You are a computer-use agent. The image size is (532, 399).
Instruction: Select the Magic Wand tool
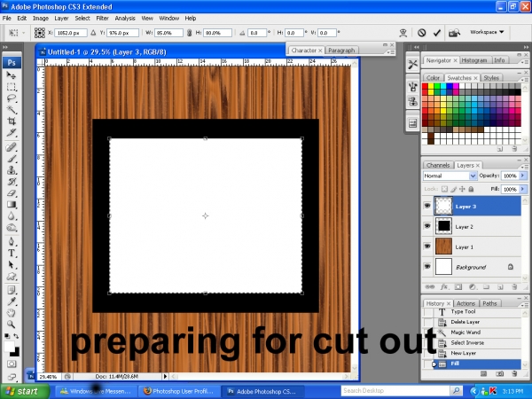12,110
